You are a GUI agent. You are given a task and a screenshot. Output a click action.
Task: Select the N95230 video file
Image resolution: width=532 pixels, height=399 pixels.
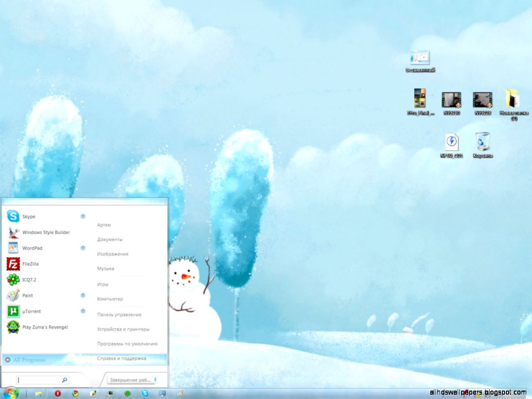click(452, 104)
